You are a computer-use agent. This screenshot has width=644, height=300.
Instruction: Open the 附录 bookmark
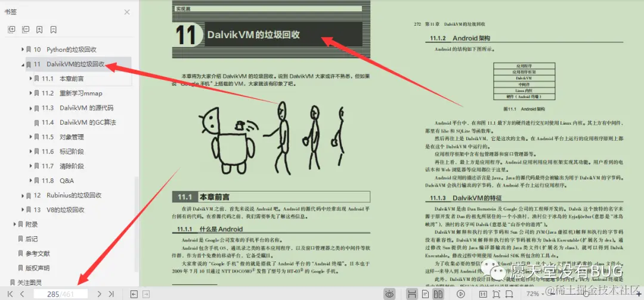tap(32, 224)
